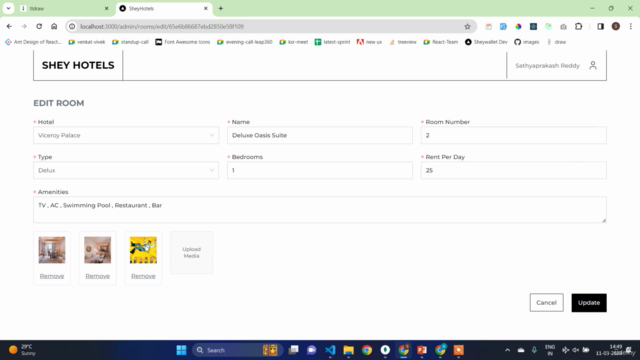Open standup-call bookmark
This screenshot has height=360, width=640.
[x=130, y=42]
